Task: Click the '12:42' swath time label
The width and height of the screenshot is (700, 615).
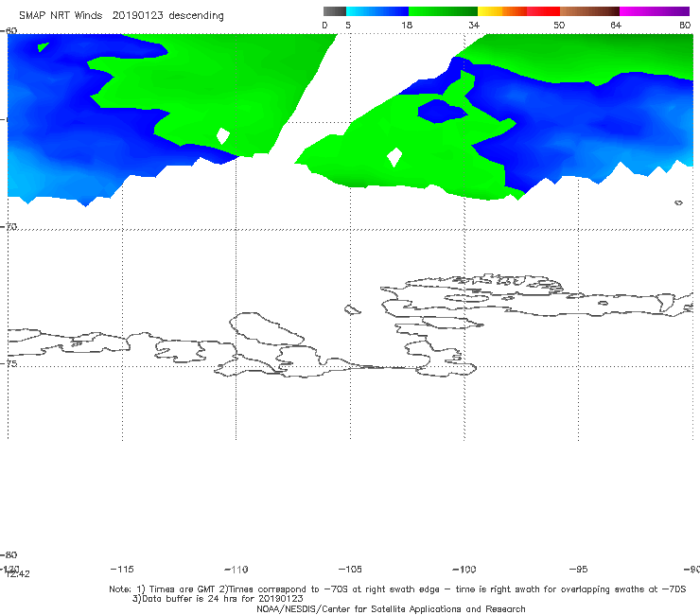Action: [17, 574]
